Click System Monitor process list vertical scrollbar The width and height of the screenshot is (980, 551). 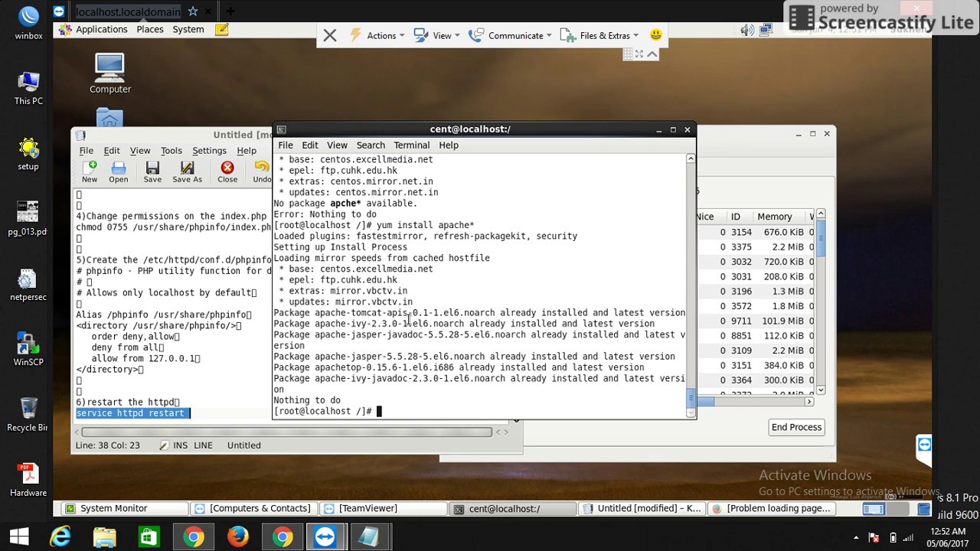tap(820, 302)
